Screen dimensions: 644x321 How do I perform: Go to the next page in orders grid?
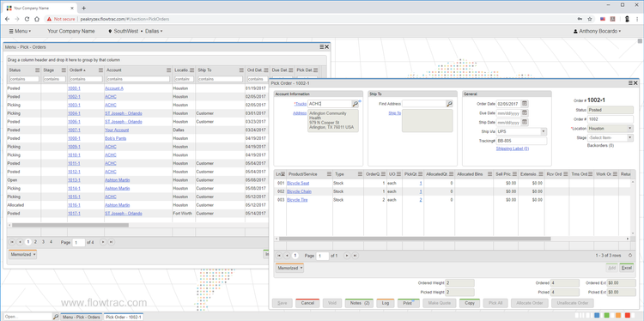click(x=103, y=242)
